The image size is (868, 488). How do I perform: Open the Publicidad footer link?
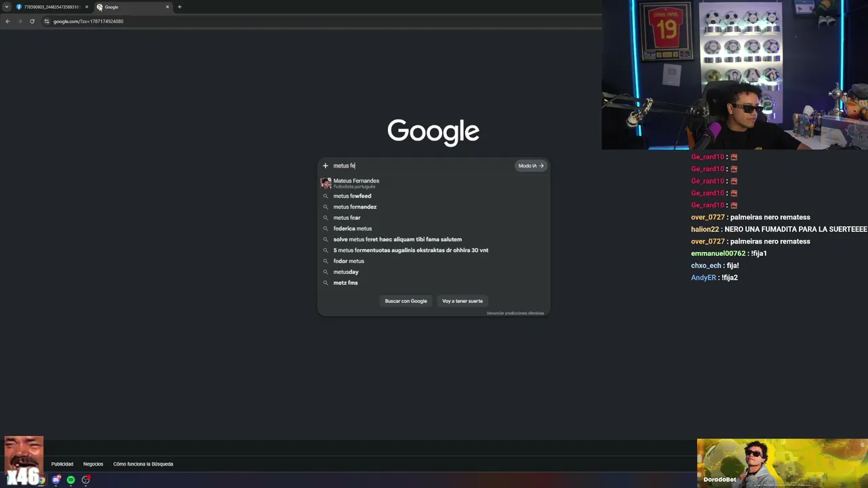[x=62, y=464]
